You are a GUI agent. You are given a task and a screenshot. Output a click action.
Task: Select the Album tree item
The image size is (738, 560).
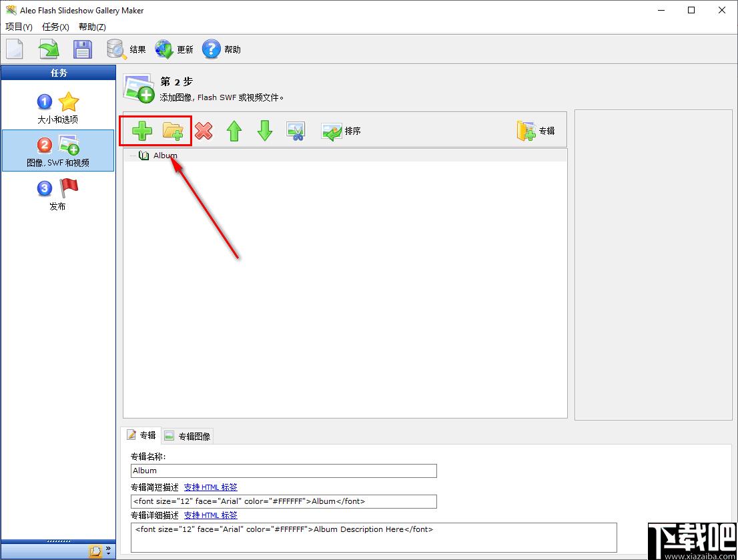165,156
